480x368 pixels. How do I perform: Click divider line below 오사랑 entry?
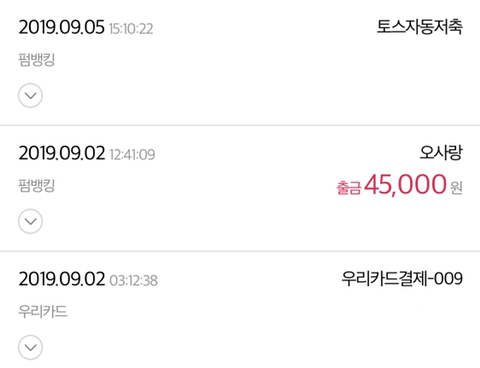(240, 251)
